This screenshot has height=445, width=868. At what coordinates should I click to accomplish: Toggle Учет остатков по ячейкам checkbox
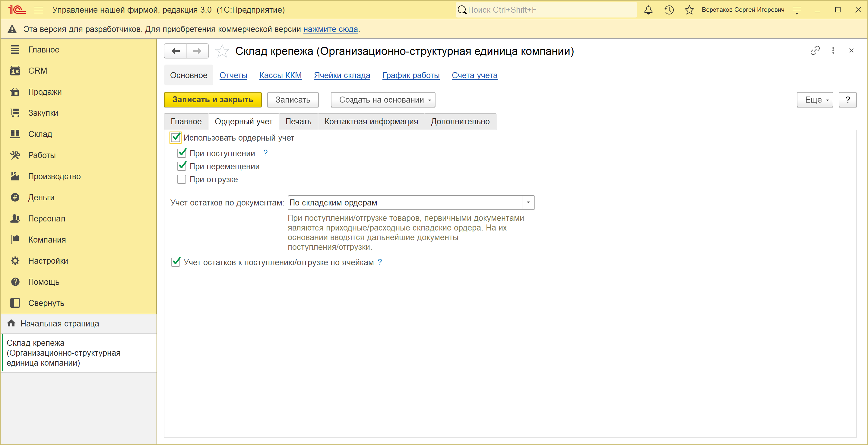click(176, 262)
